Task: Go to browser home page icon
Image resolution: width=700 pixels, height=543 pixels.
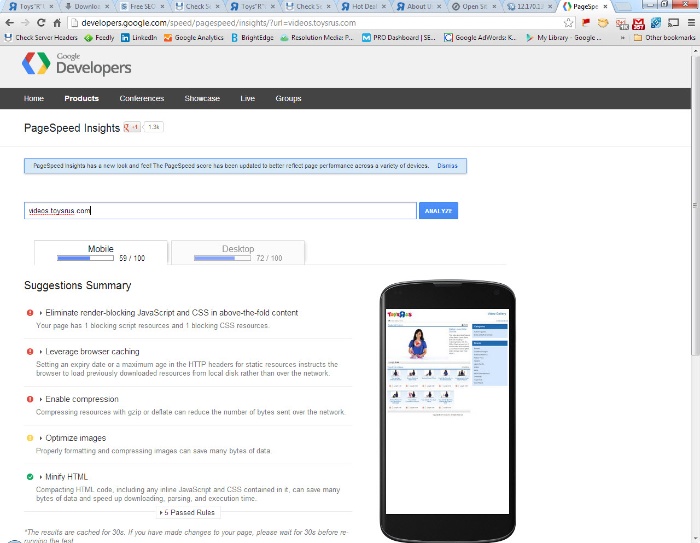Action: coord(57,22)
